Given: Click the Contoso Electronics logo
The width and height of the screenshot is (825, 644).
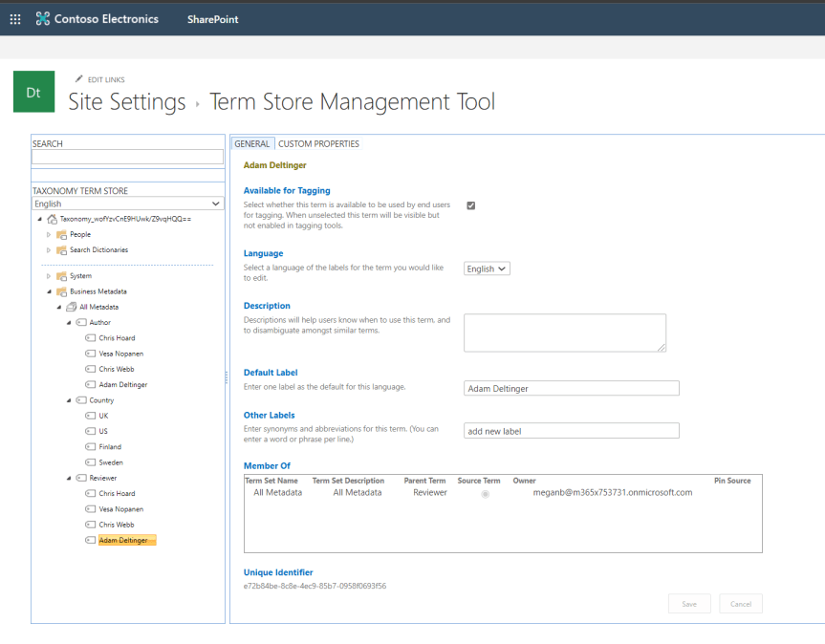Looking at the screenshot, I should (96, 18).
